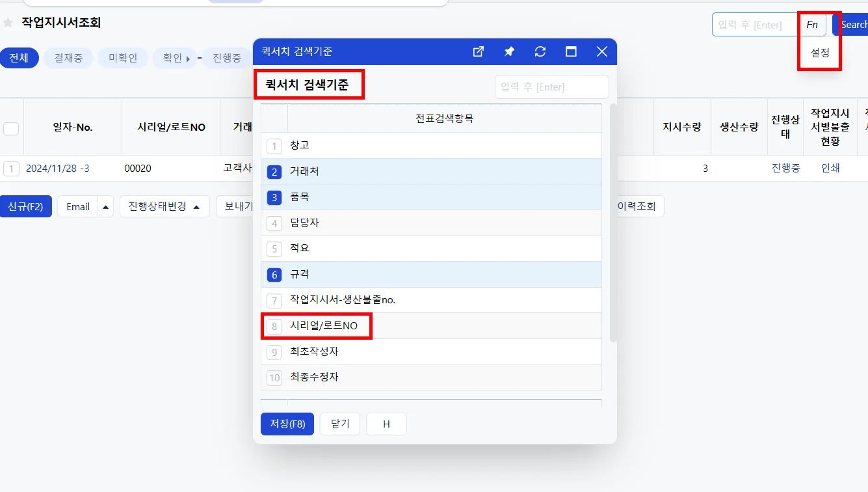Image resolution: width=868 pixels, height=492 pixels.
Task: Select all rows via the header checkbox
Action: [x=11, y=128]
